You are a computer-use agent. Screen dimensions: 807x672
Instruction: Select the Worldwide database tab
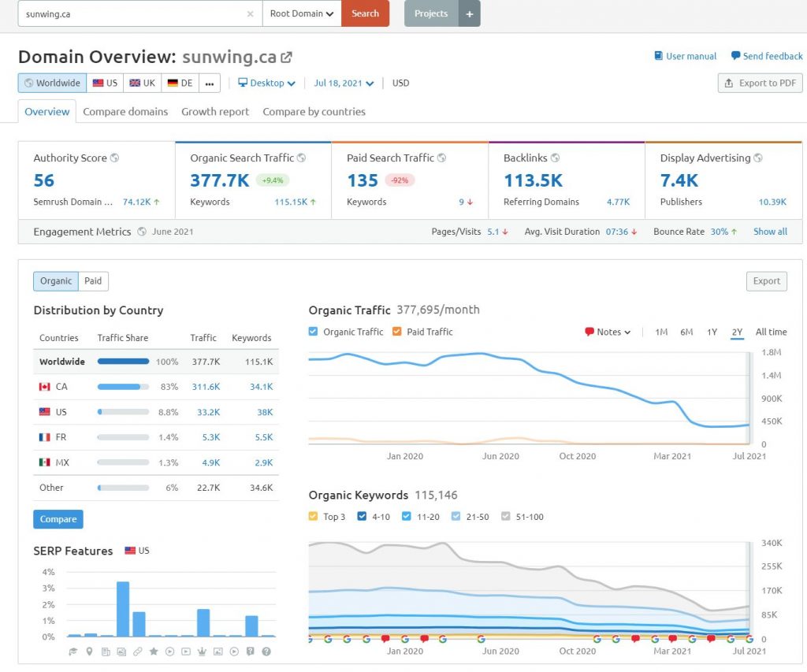(x=53, y=83)
